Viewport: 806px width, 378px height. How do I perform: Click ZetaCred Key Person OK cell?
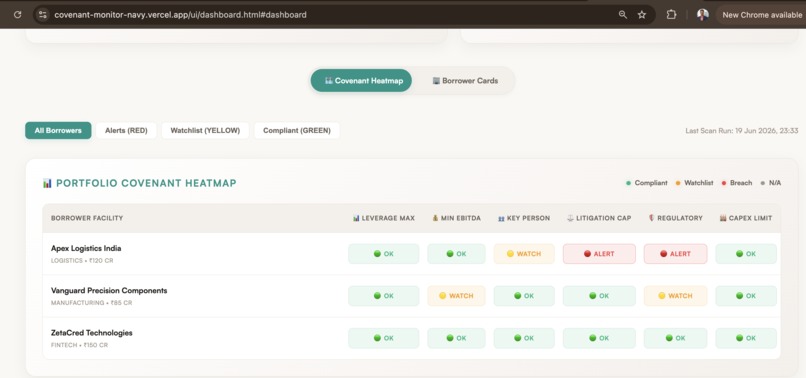pos(524,338)
